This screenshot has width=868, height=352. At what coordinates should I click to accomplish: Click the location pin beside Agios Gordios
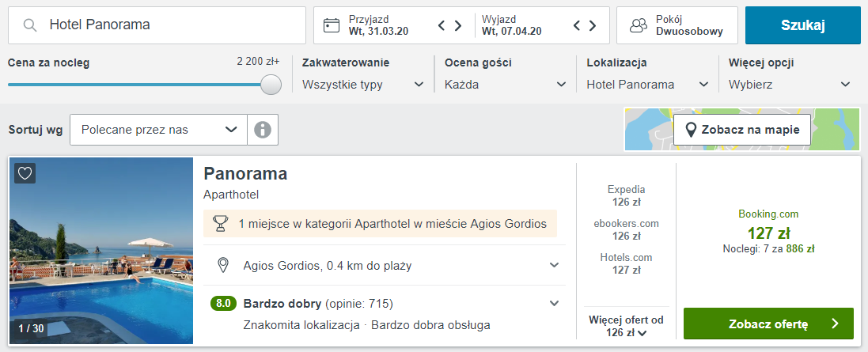coord(223,265)
